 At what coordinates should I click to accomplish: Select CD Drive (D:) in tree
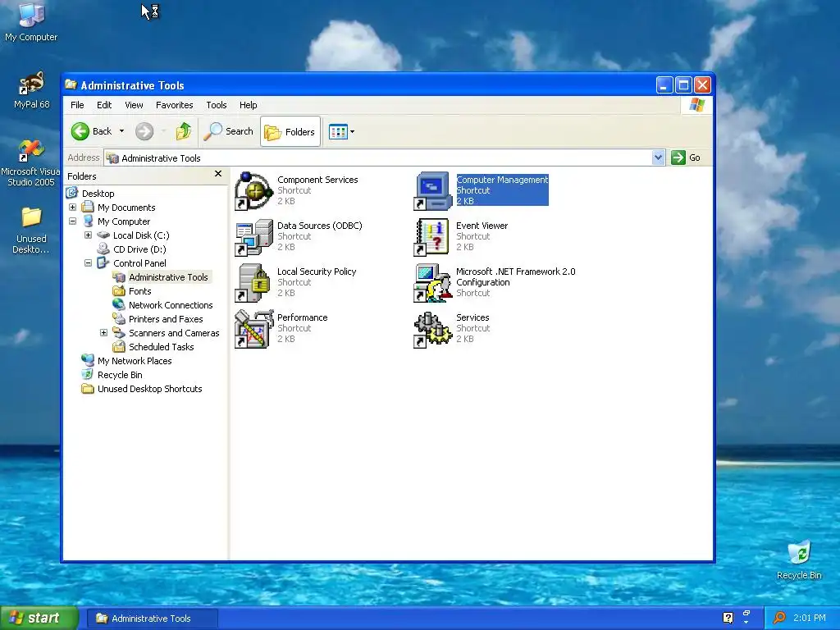139,249
